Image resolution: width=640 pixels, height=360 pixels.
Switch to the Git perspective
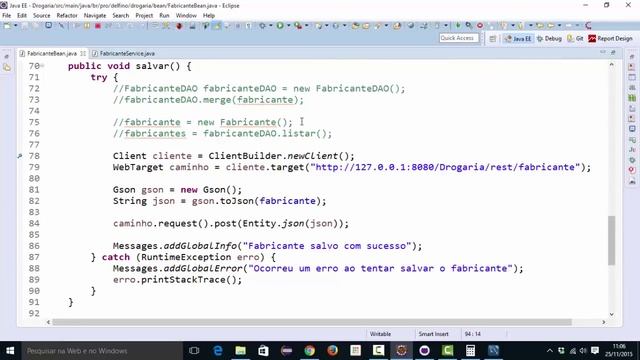tap(575, 38)
